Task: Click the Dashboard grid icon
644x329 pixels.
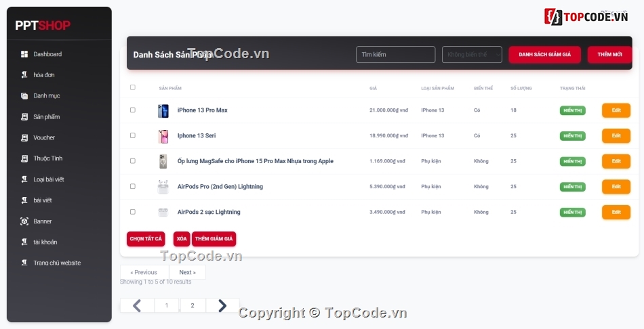Action: (24, 54)
